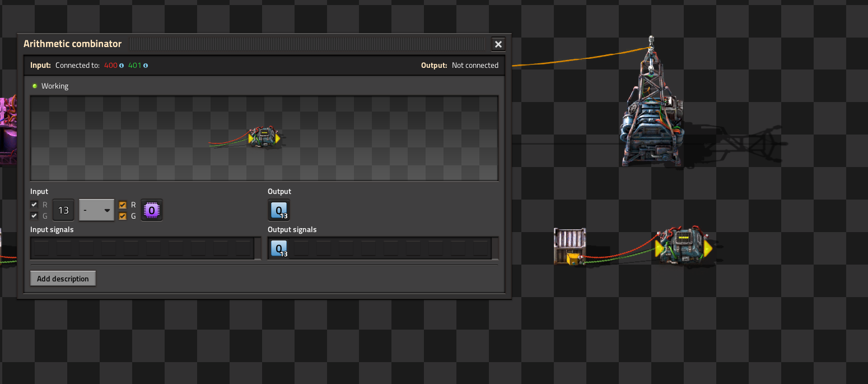This screenshot has height=384, width=868.
Task: Click the "Input signals" label
Action: point(52,229)
